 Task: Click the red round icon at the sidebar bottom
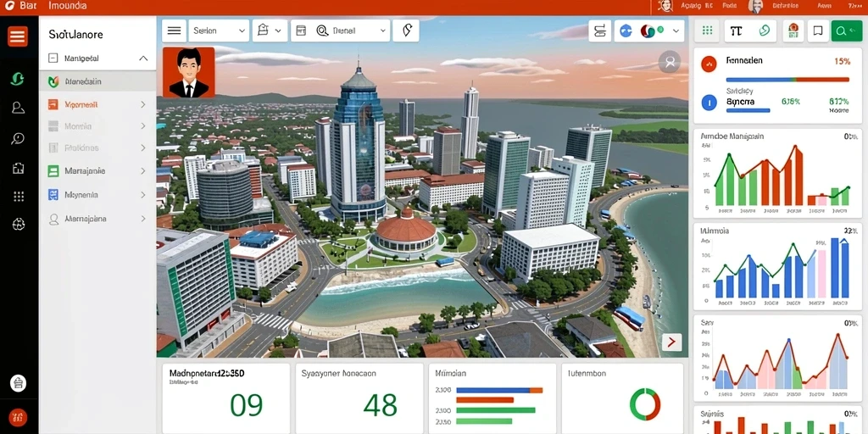[19, 417]
